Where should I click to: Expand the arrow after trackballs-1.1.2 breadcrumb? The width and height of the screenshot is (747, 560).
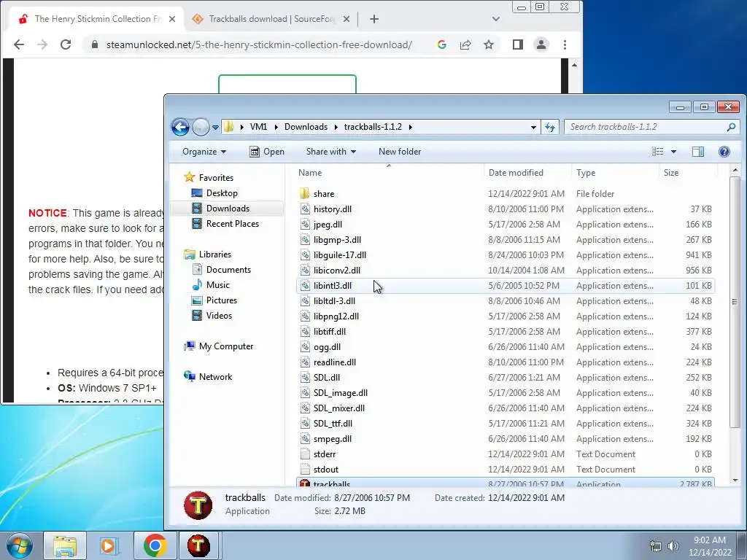click(x=410, y=127)
